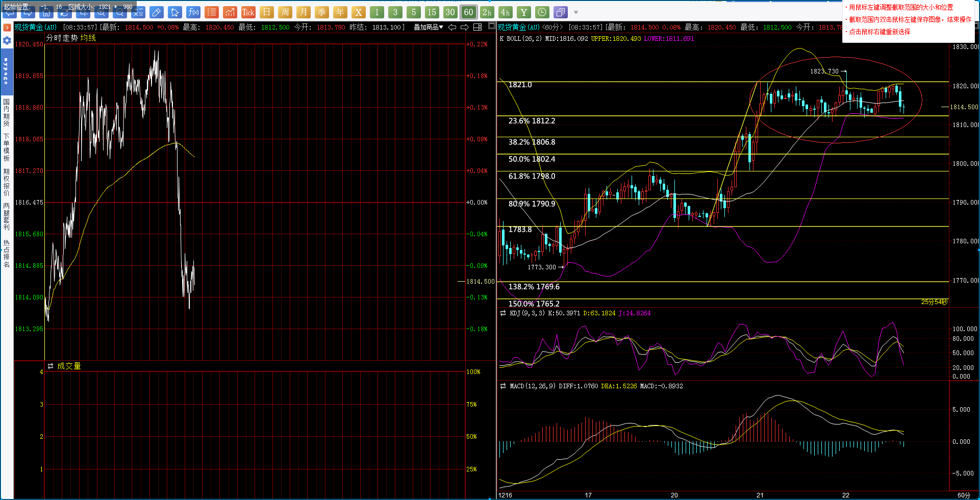This screenshot has width=980, height=500.
Task: Open the f(x) indicator formula icon
Action: pos(193,12)
